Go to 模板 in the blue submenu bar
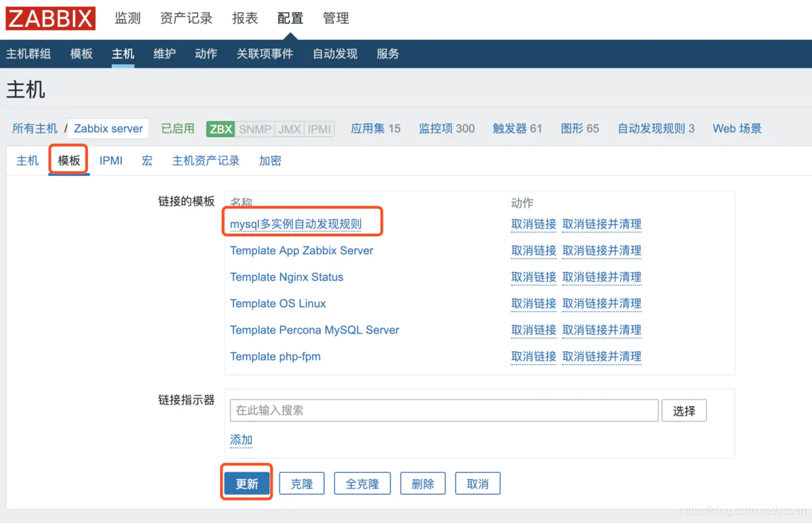This screenshot has width=812, height=523. point(81,53)
